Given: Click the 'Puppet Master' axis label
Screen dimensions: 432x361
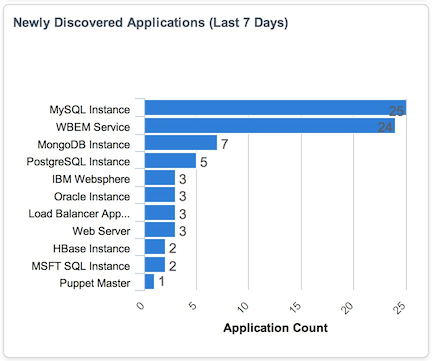Looking at the screenshot, I should point(95,283).
